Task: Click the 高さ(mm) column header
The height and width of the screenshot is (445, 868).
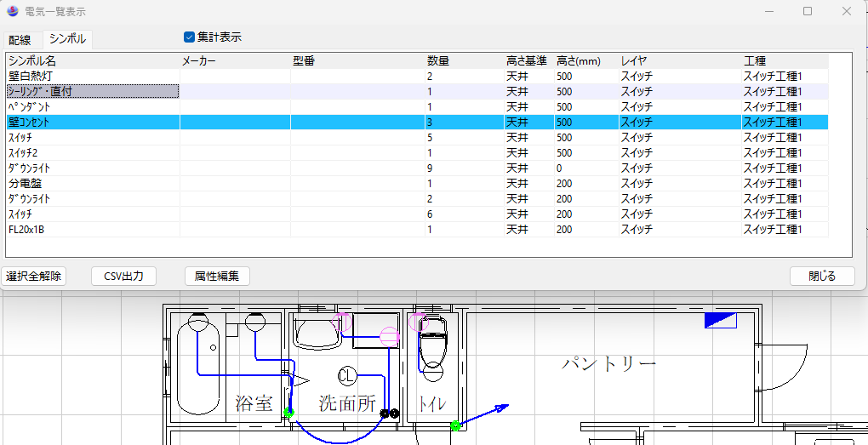Action: tap(579, 61)
